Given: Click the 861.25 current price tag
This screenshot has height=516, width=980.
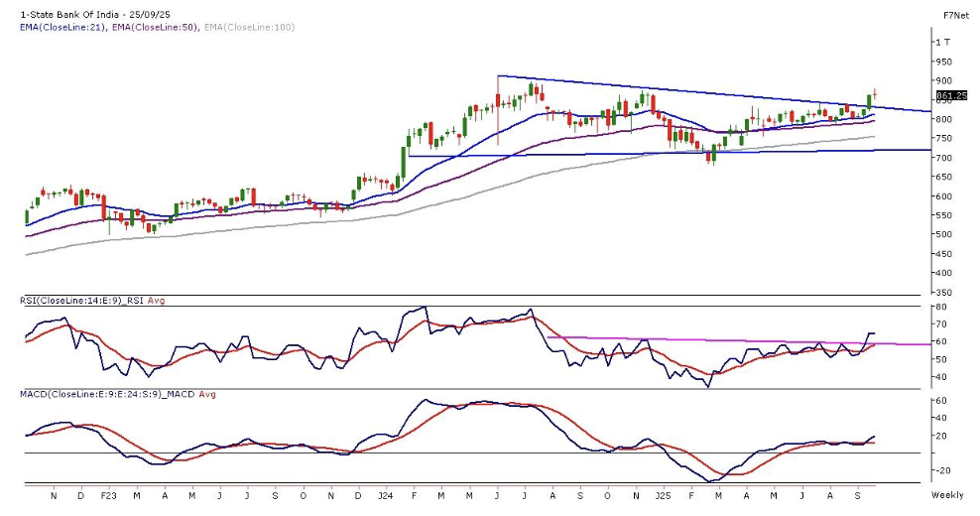Looking at the screenshot, I should tap(950, 96).
